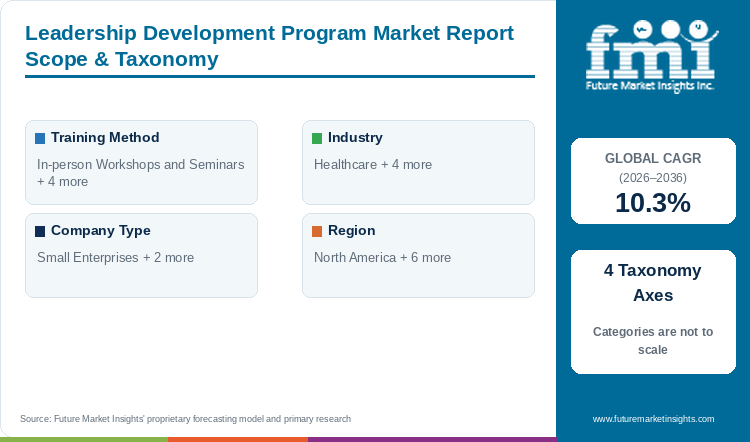
Task: Open the www.futuremarketinsights.com link
Action: (653, 419)
